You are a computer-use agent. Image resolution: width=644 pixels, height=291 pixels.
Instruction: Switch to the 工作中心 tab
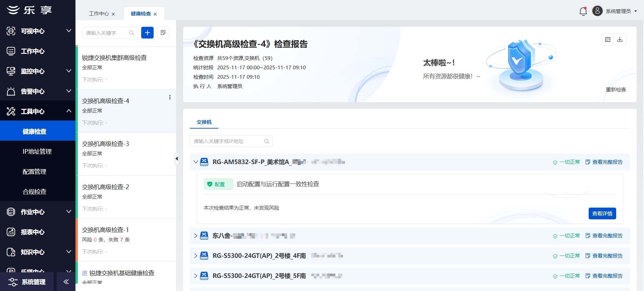(x=99, y=14)
